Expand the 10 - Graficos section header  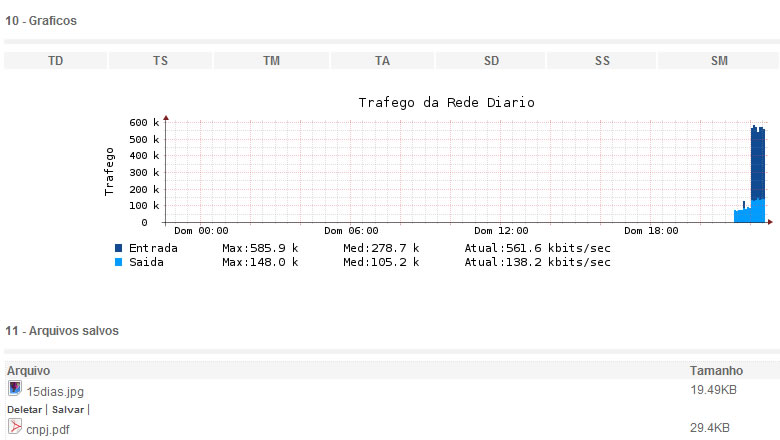click(x=41, y=20)
